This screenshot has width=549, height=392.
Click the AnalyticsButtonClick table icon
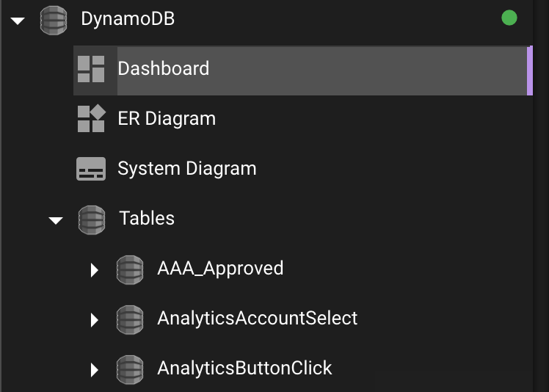pyautogui.click(x=130, y=369)
